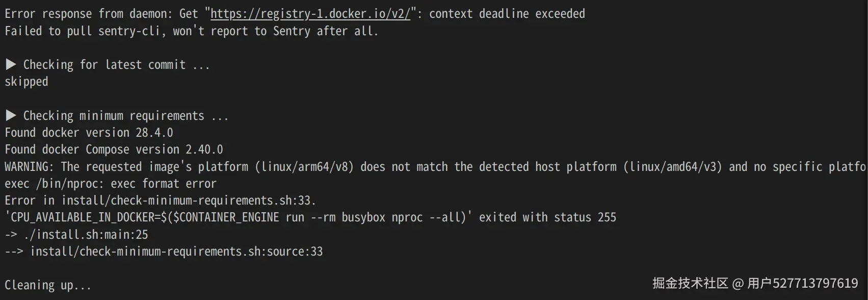Click the "Found docker Compose version 2.40.0" line
868x300 pixels.
[114, 149]
